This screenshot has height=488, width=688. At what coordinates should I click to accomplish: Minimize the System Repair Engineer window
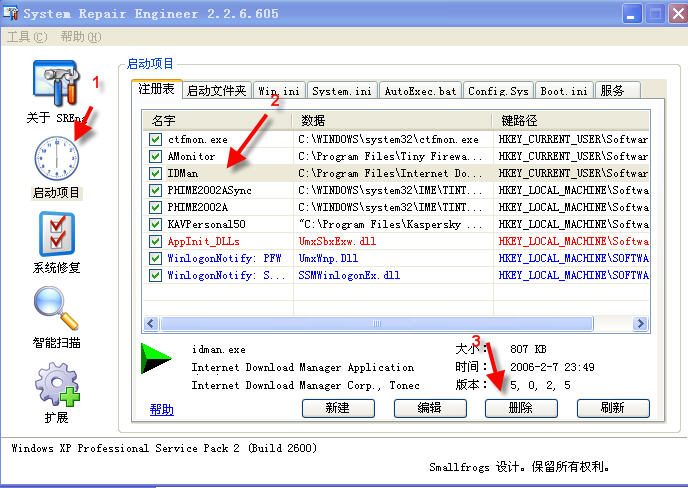[632, 14]
